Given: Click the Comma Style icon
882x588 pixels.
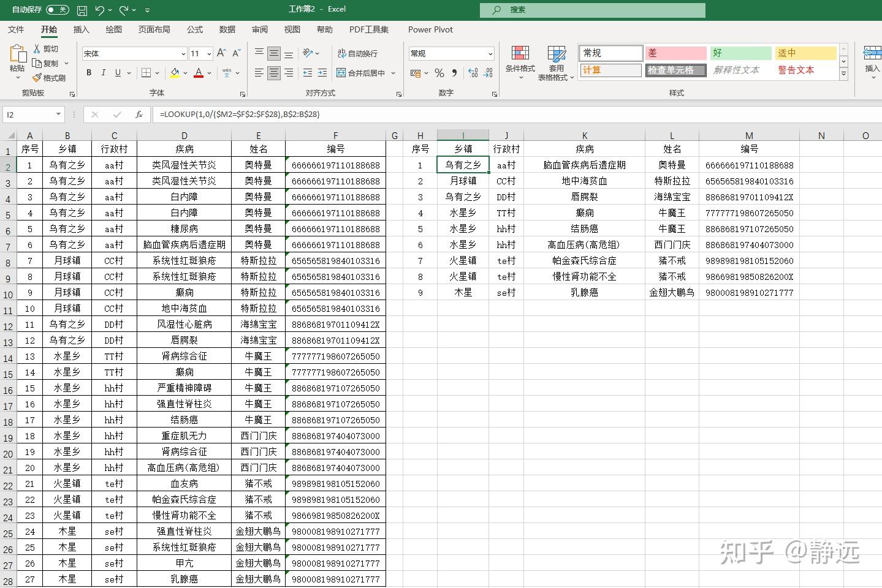Looking at the screenshot, I should tap(454, 73).
